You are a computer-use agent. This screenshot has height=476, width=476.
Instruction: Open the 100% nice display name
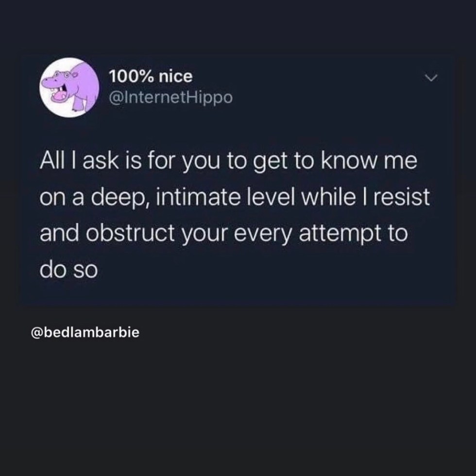coord(151,76)
